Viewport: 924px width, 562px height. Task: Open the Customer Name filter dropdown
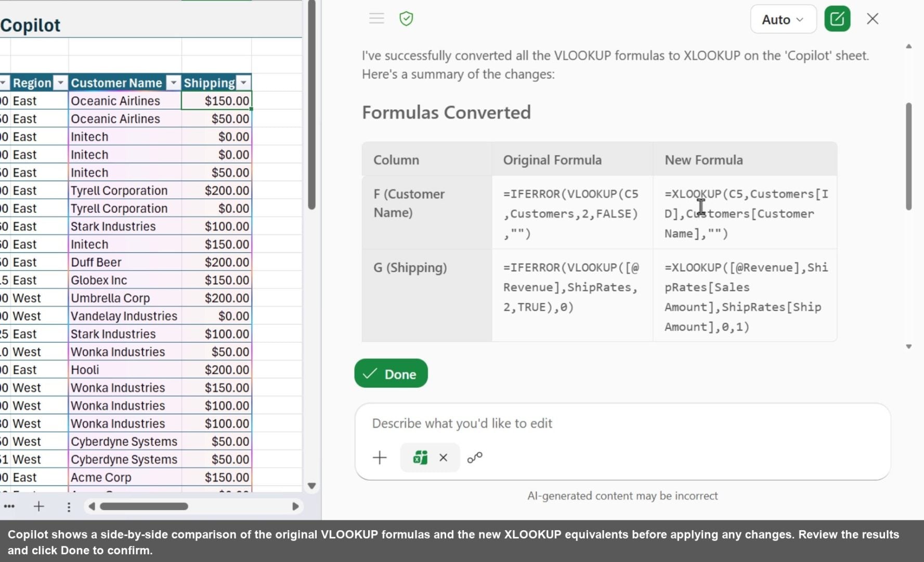pyautogui.click(x=174, y=82)
